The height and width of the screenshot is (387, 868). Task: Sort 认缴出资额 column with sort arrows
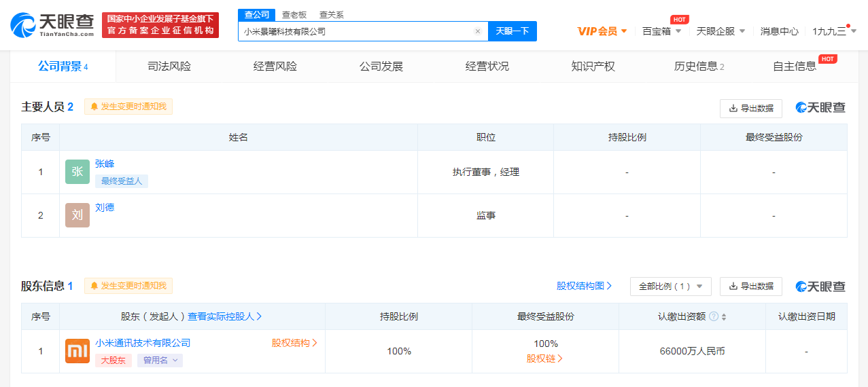724,316
